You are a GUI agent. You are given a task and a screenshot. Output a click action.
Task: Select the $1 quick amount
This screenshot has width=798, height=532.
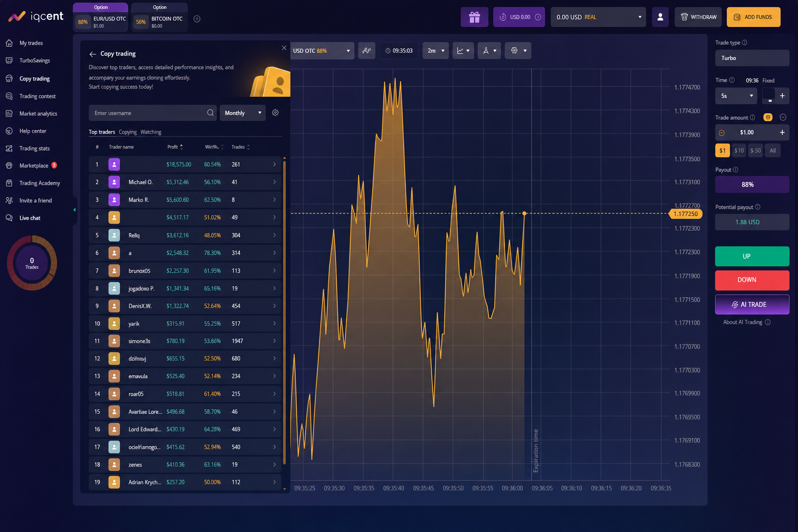(723, 151)
